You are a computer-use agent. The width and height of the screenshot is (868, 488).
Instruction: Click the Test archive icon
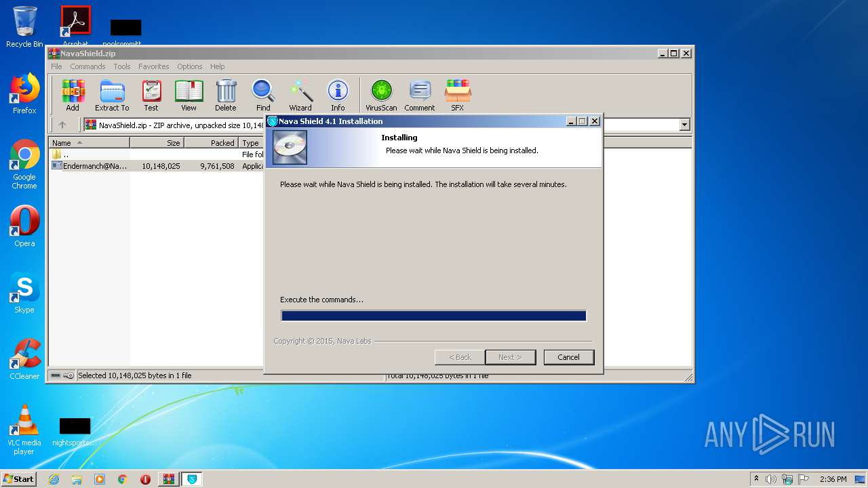[151, 95]
